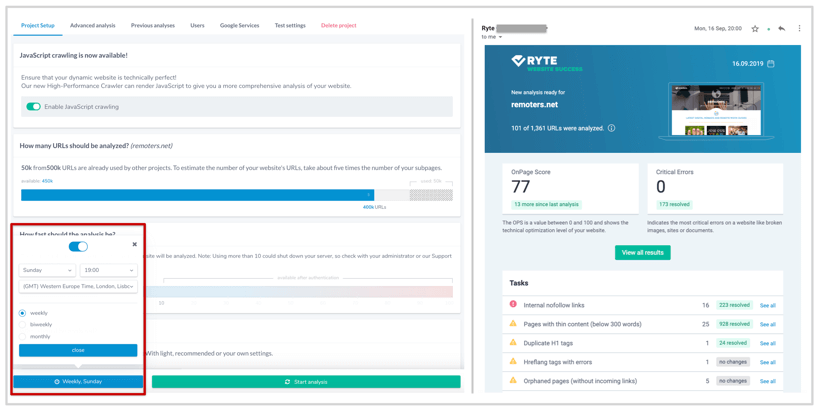Screen dimensions: 820x413
Task: Click the info icon beside URLs analyzed
Action: (x=611, y=128)
